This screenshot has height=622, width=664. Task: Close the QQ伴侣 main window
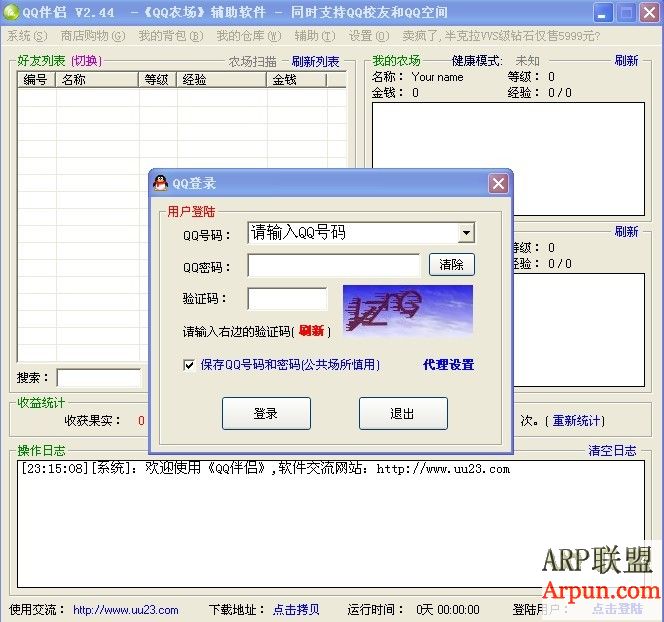click(650, 12)
